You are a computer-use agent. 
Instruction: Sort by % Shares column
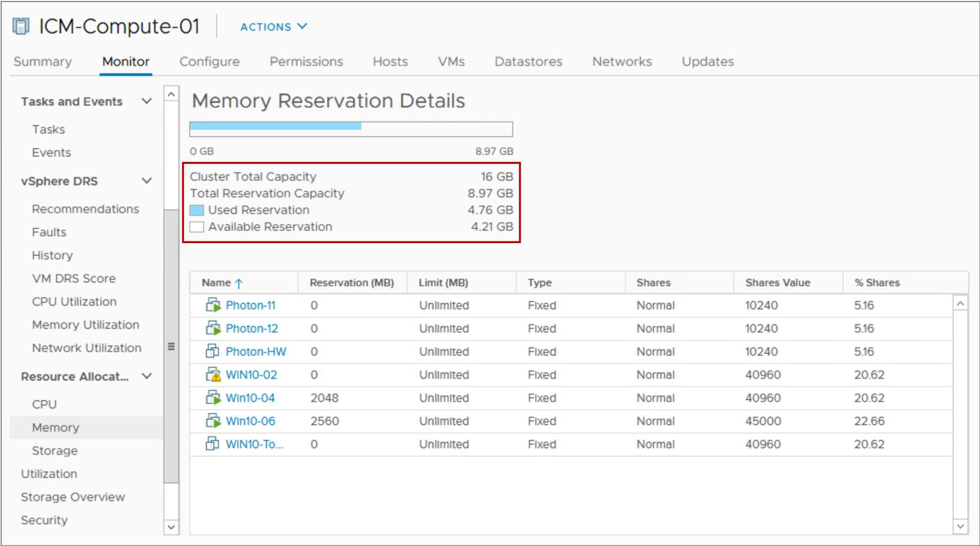(877, 283)
